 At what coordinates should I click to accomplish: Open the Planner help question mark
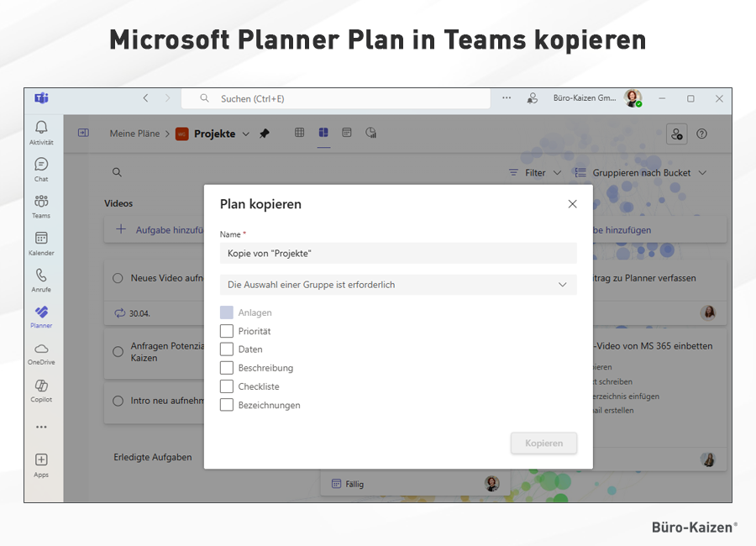pos(701,134)
